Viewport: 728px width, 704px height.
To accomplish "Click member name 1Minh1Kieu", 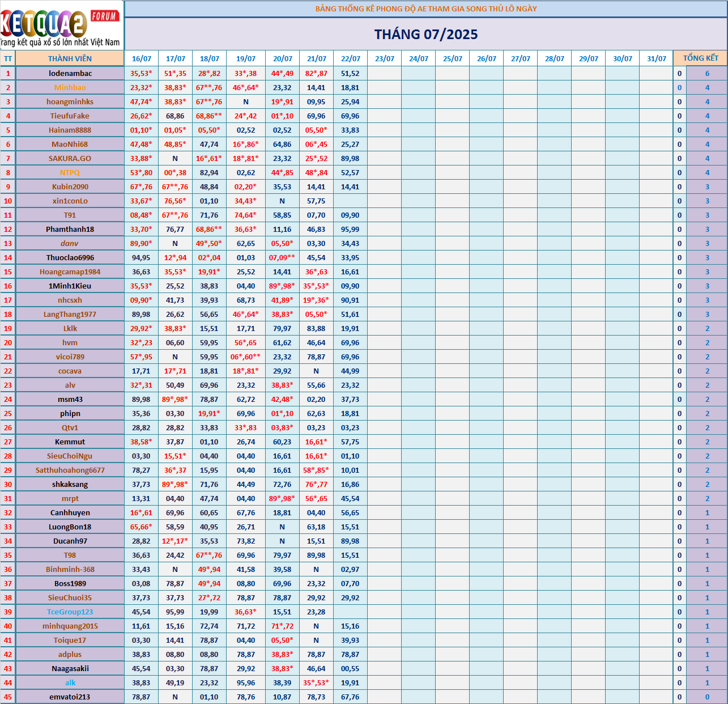I will click(70, 286).
